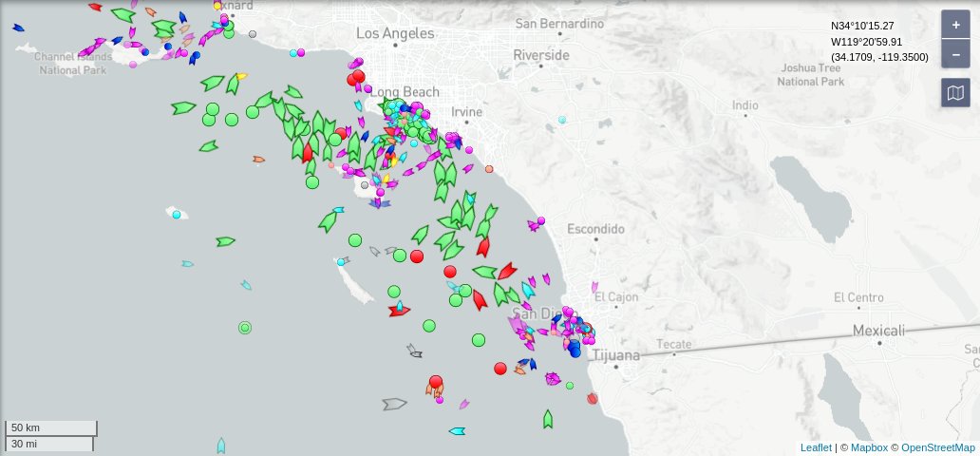Open the map layers selector button
The image size is (980, 456).
[955, 92]
